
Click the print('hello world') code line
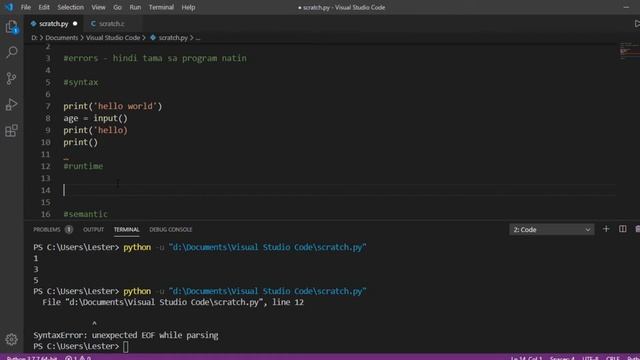[x=113, y=106]
